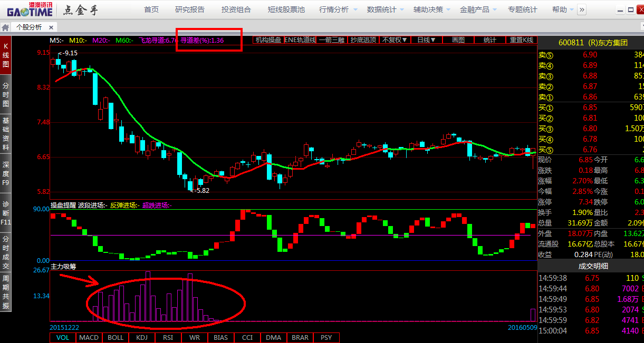Open the 分时图 side tab
Screen dimensions: 644x343
pos(6,95)
